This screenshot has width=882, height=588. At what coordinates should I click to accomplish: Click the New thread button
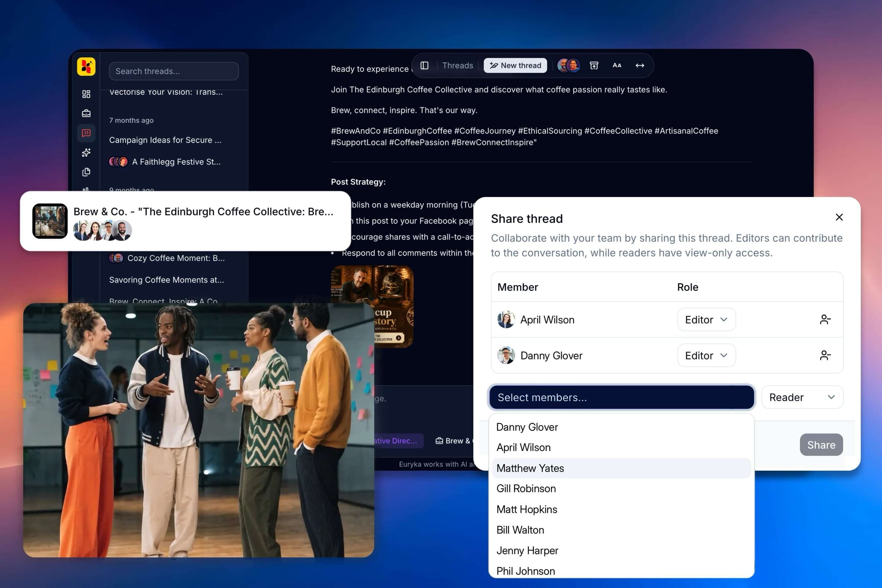(x=515, y=65)
